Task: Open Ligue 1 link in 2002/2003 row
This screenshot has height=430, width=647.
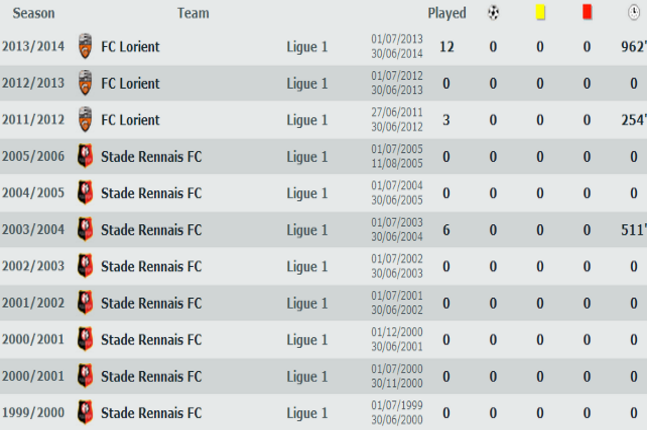Action: 307,267
